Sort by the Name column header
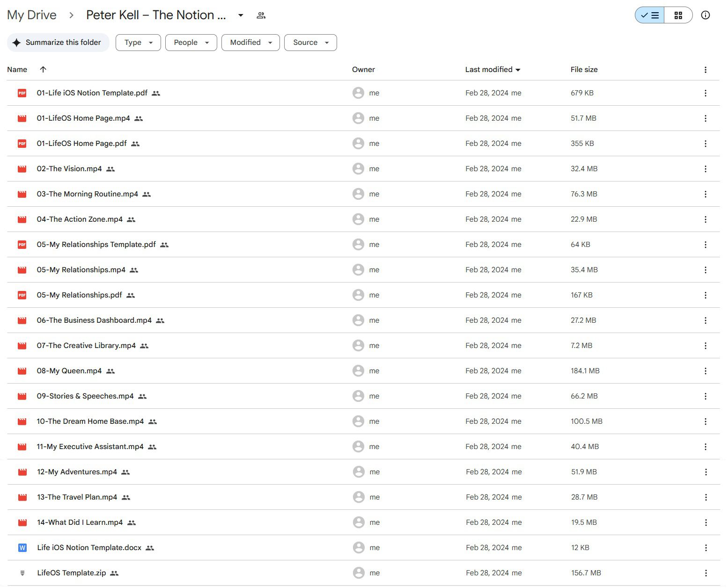 pos(17,70)
